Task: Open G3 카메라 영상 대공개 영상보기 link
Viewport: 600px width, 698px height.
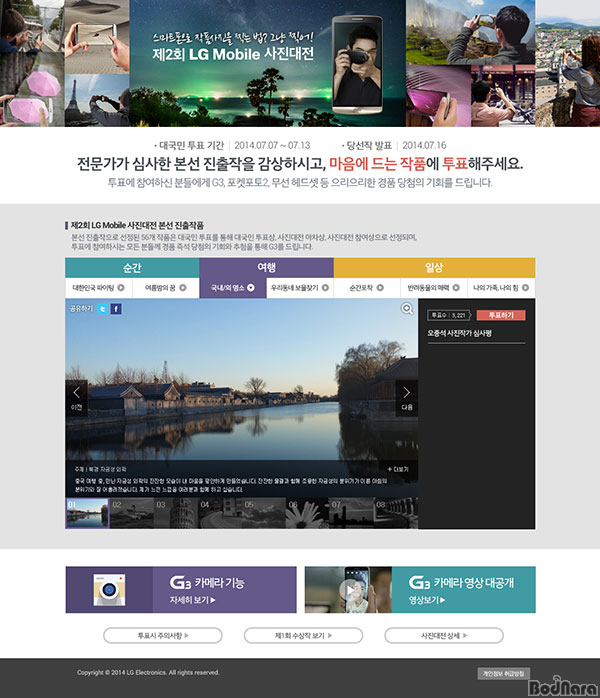Action: [x=427, y=600]
